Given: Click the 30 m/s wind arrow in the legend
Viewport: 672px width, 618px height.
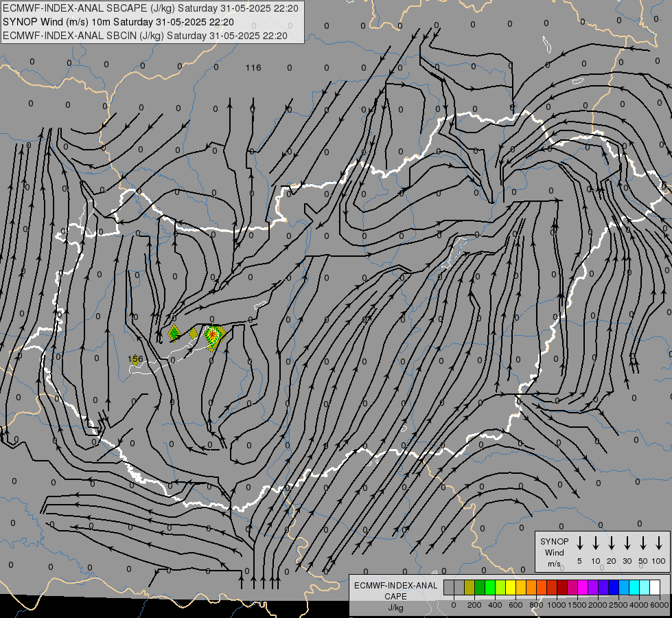Looking at the screenshot, I should pyautogui.click(x=627, y=543).
